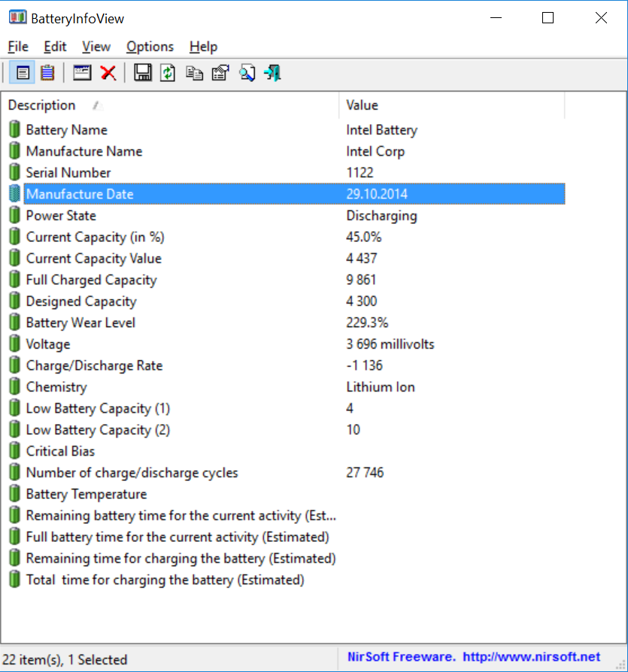Open Find with magnifier toolbar icon

point(247,73)
